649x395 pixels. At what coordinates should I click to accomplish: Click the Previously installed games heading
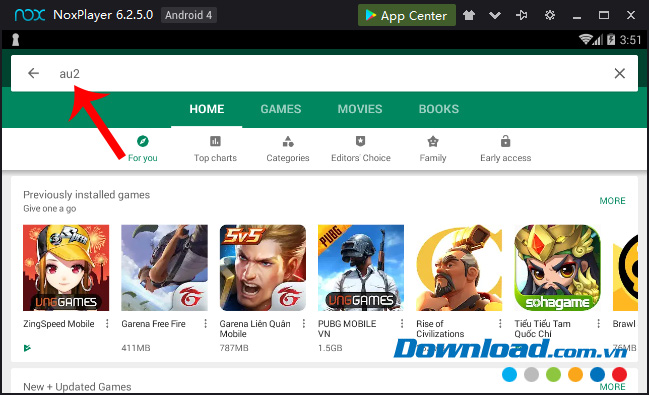[87, 195]
